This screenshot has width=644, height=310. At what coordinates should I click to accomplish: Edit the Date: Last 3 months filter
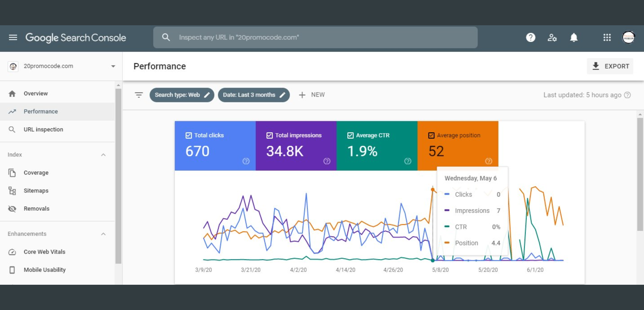254,95
